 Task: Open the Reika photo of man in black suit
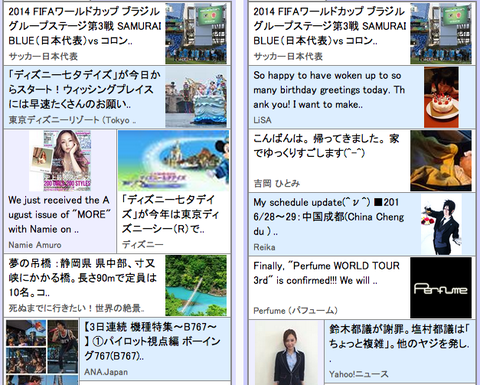[441, 224]
